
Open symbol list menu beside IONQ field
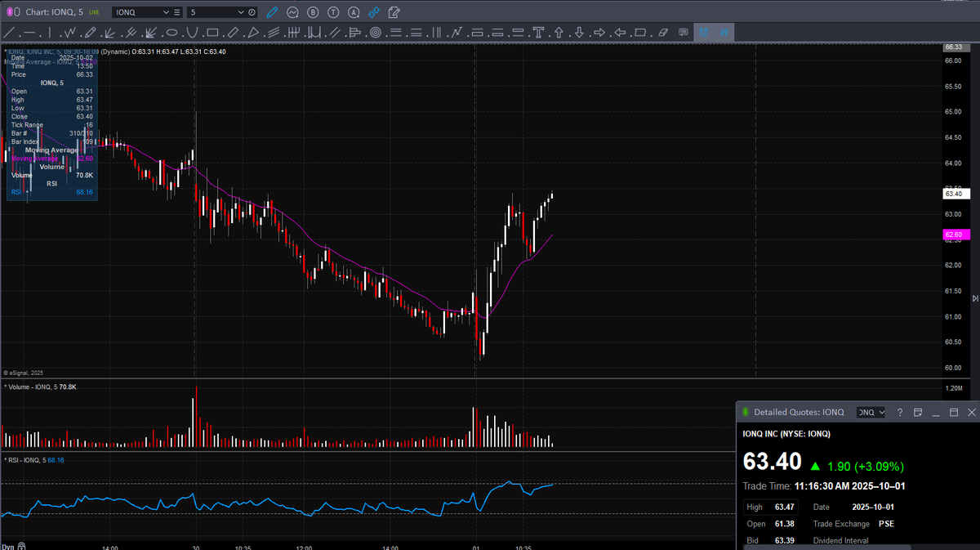177,13
